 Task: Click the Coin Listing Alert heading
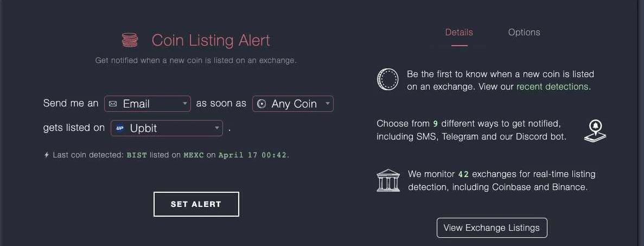tap(211, 40)
